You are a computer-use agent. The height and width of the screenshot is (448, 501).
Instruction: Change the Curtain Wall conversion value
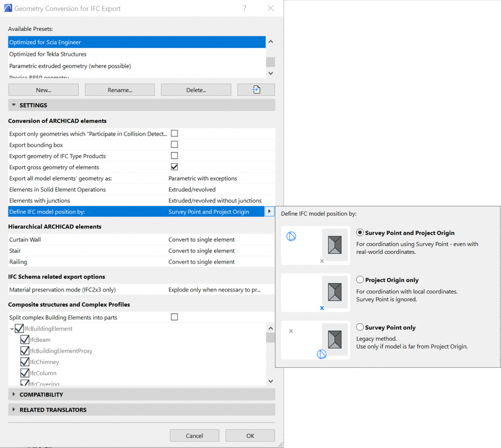[201, 240]
